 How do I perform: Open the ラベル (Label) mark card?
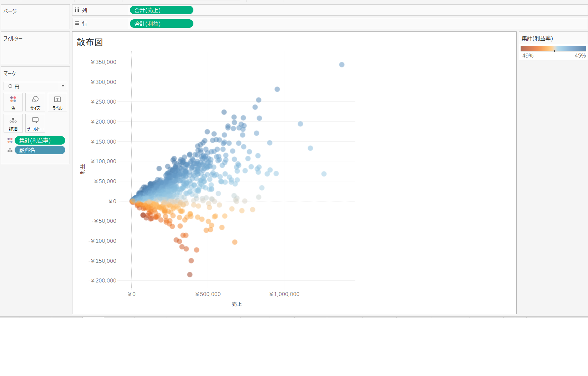coord(57,102)
